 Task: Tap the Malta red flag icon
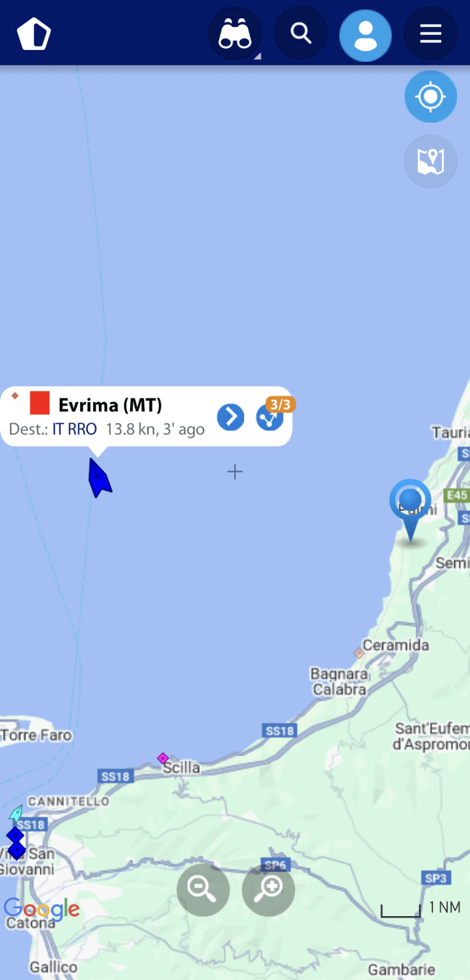pyautogui.click(x=39, y=403)
